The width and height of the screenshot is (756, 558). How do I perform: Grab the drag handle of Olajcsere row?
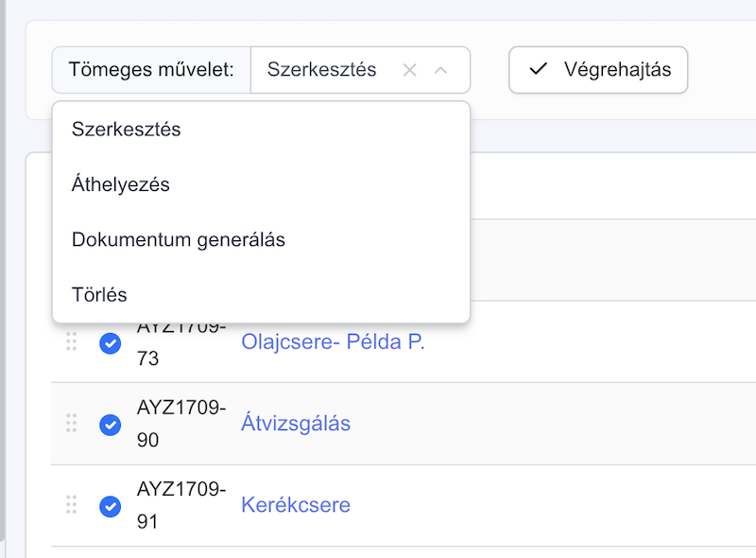tap(72, 341)
